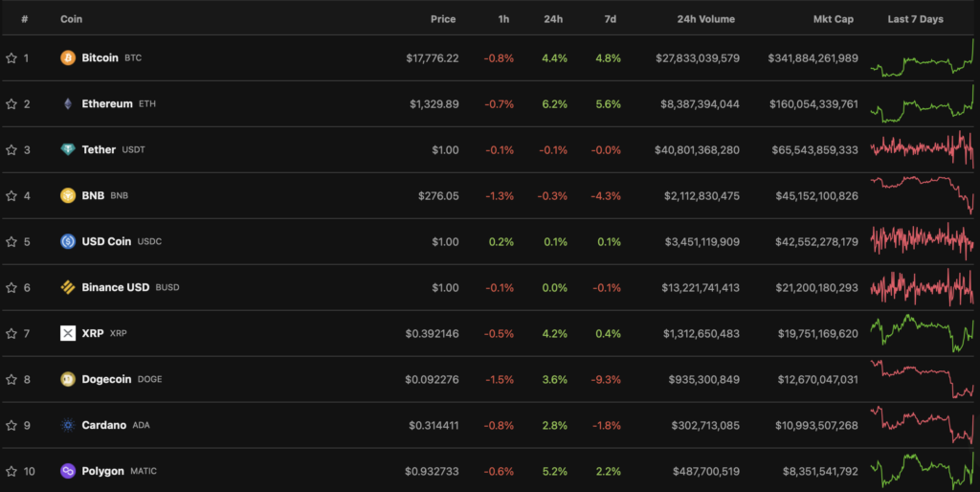Screen dimensions: 980x492
Task: Favorite Binance USD with its star
Action: [11, 288]
